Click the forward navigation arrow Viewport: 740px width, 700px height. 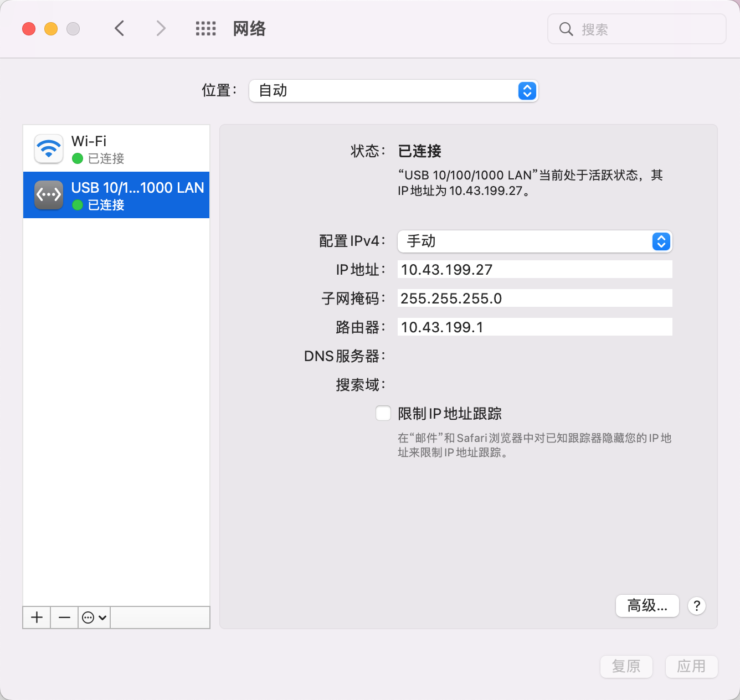161,28
